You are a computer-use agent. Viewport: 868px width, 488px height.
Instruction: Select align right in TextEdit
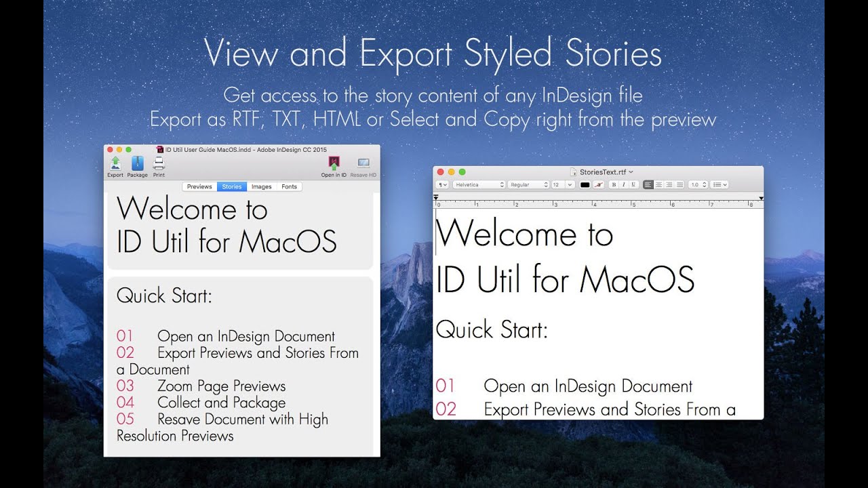669,184
